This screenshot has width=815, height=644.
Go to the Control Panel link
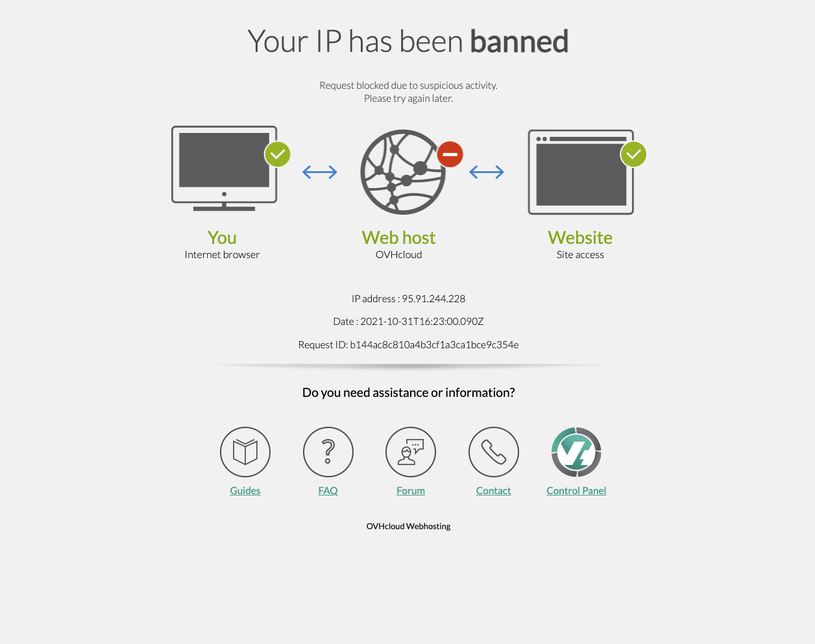576,491
